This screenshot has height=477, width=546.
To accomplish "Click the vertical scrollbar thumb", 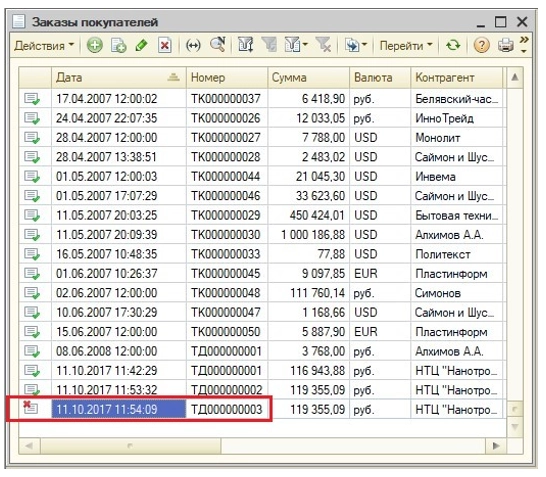I will 515,409.
